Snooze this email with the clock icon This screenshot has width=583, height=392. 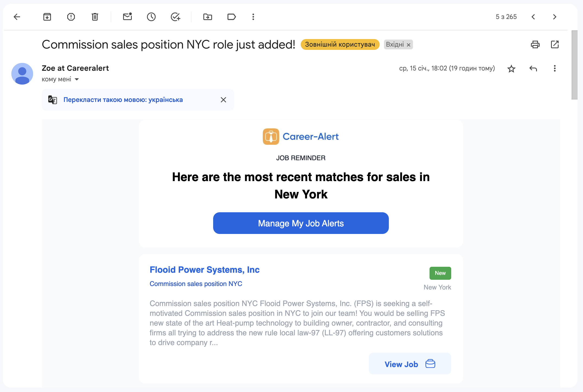[151, 17]
